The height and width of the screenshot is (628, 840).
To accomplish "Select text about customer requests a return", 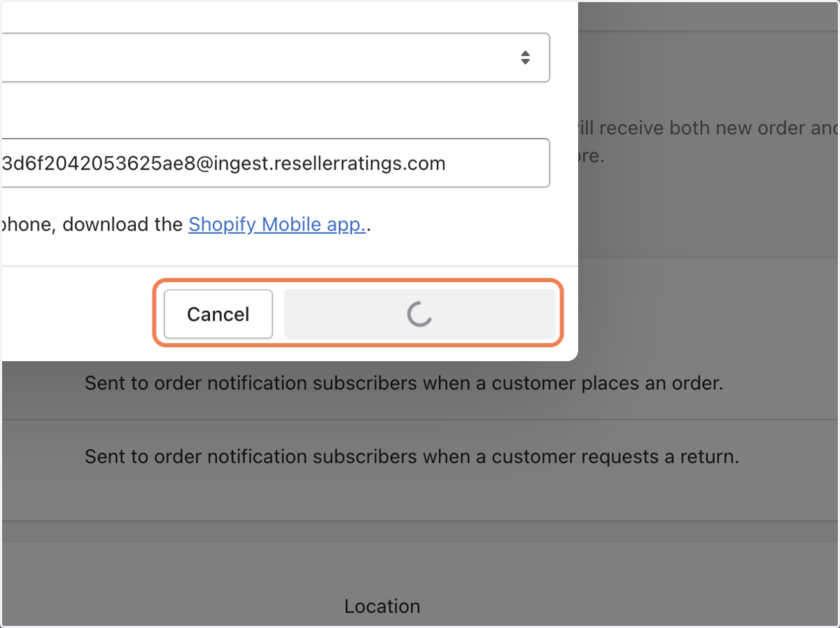I will (412, 457).
